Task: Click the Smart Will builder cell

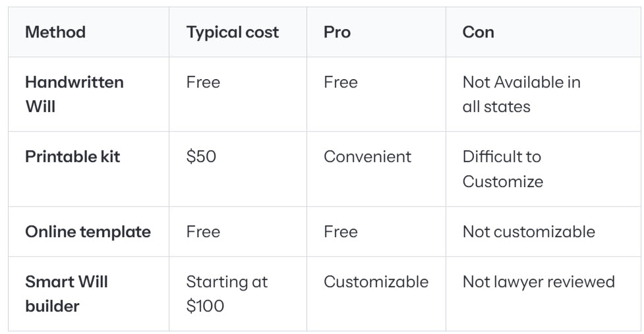Action: 67,293
